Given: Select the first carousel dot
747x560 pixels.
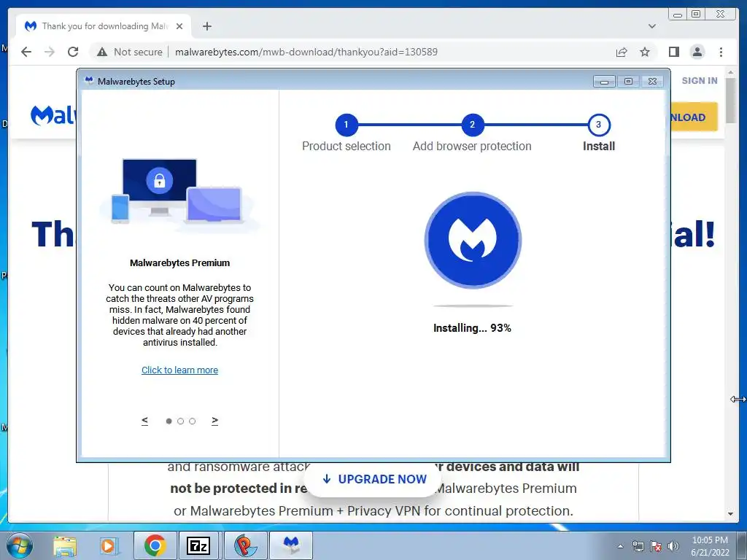Looking at the screenshot, I should pos(169,421).
